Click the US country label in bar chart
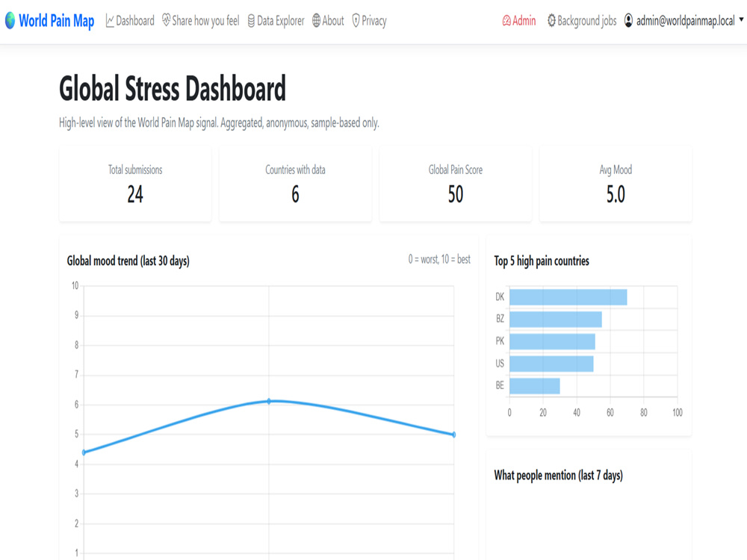Viewport: 747px width, 560px height. (x=500, y=364)
